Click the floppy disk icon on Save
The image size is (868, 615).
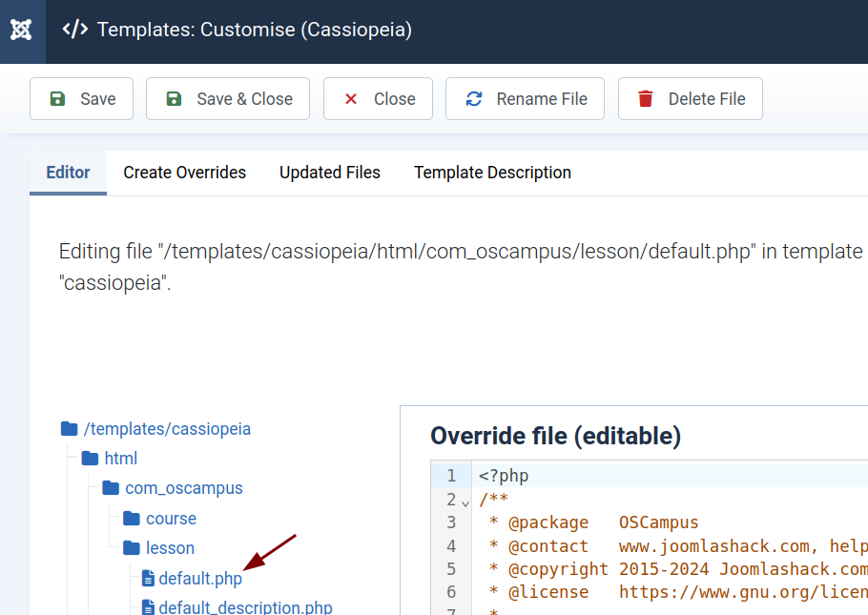click(57, 98)
